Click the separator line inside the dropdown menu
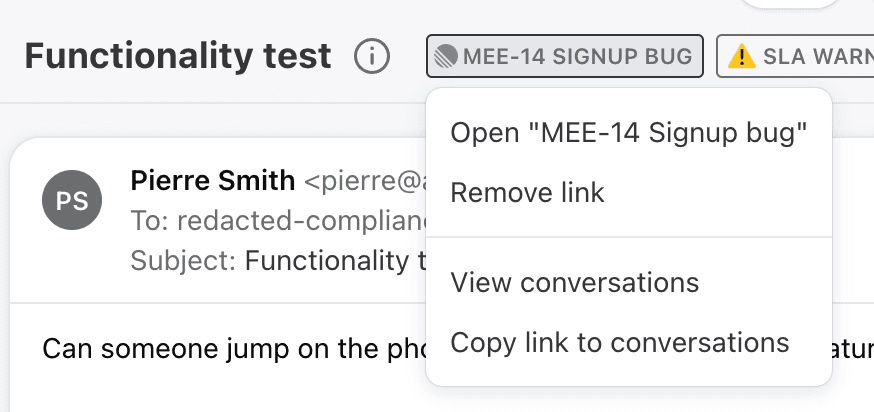The height and width of the screenshot is (412, 874). point(629,237)
